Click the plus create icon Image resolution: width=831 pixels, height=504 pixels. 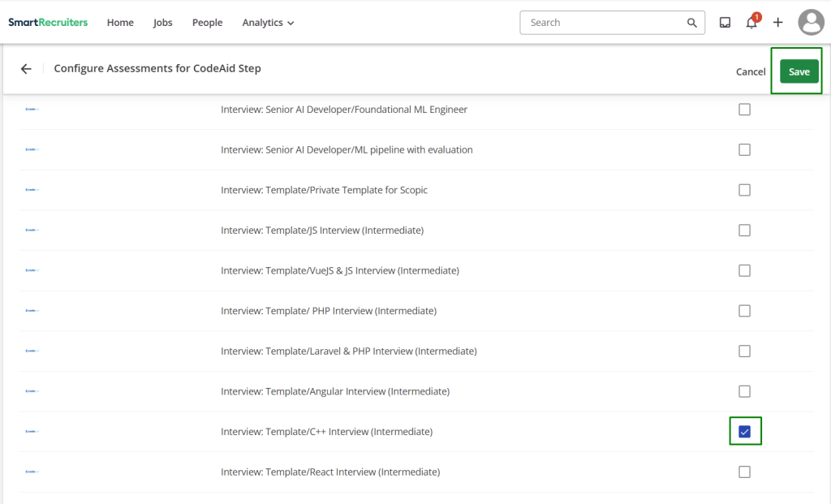pos(777,23)
